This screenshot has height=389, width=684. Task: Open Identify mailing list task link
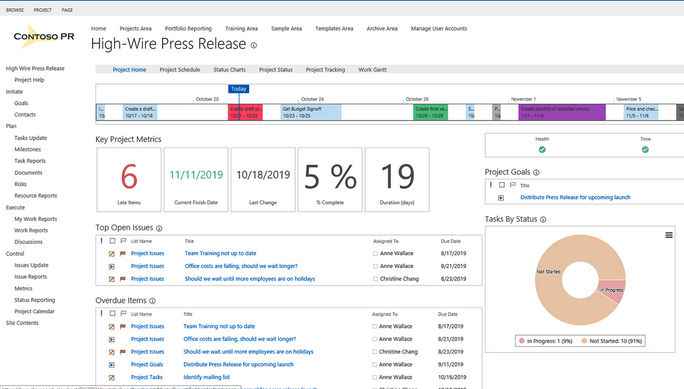coord(206,377)
